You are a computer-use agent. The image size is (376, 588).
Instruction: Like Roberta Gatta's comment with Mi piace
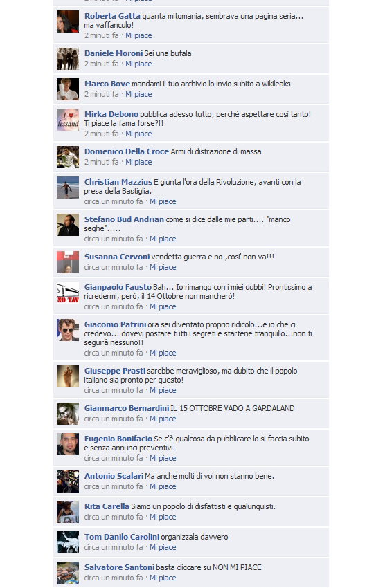point(138,35)
